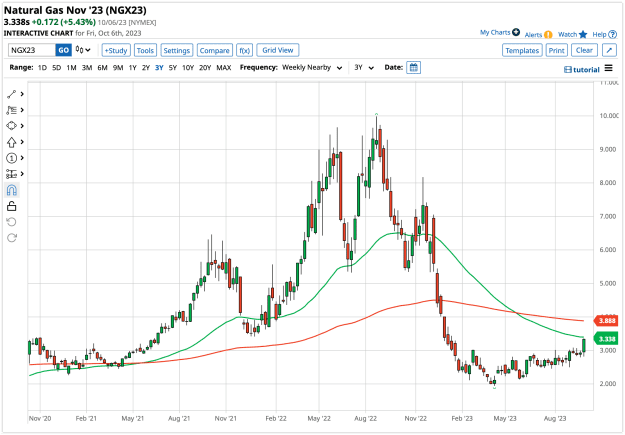Select the 1D range
625x435 pixels.
coord(42,68)
